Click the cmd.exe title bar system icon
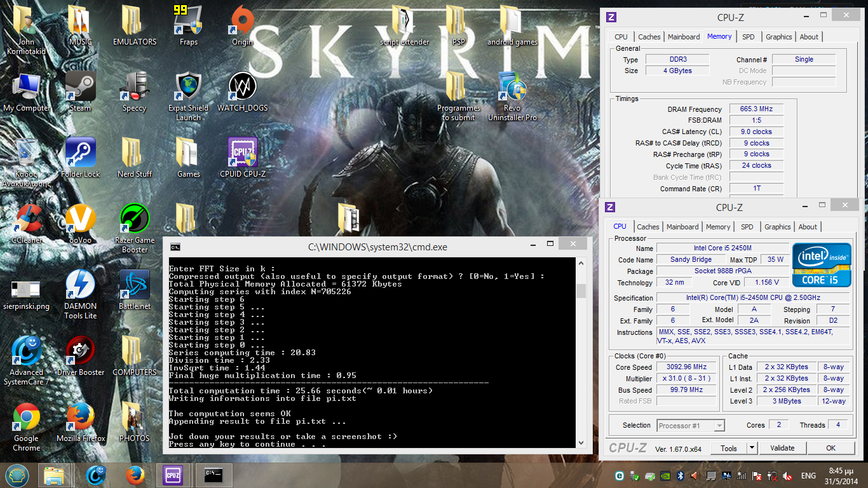Screen dimensions: 868x488 pyautogui.click(x=175, y=247)
